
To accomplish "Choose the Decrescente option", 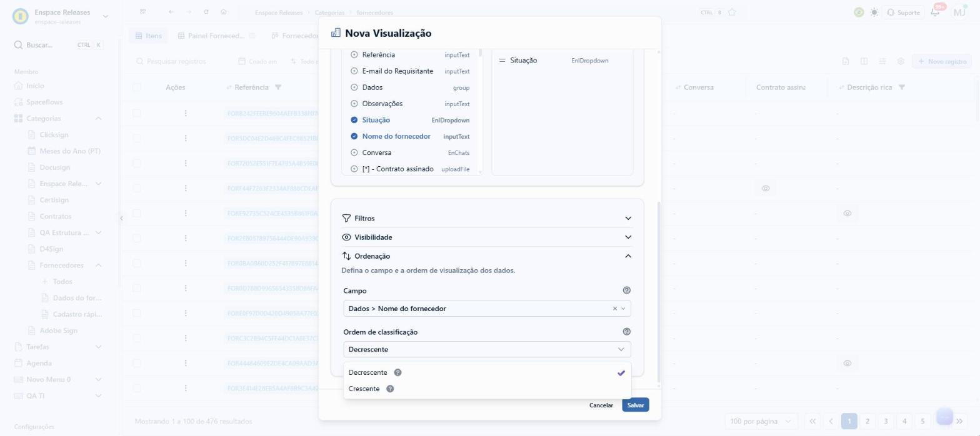I will 487,372.
